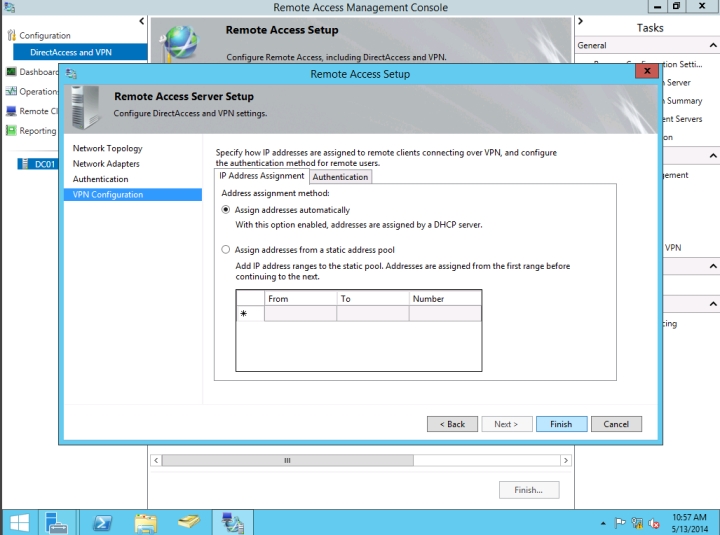Click the globe Remote Access Setup icon

(180, 43)
